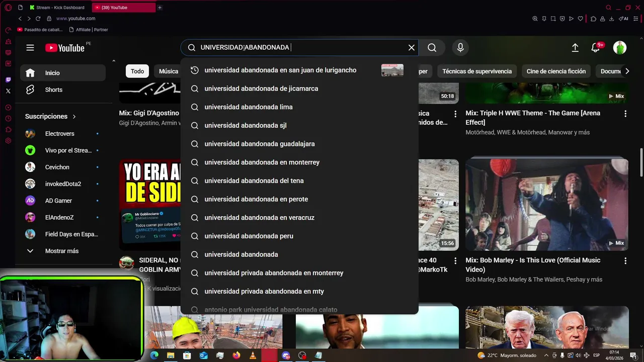Choose suggestion 'universidad abandonada de jicamarca'
The width and height of the screenshot is (644, 362).
click(299, 88)
